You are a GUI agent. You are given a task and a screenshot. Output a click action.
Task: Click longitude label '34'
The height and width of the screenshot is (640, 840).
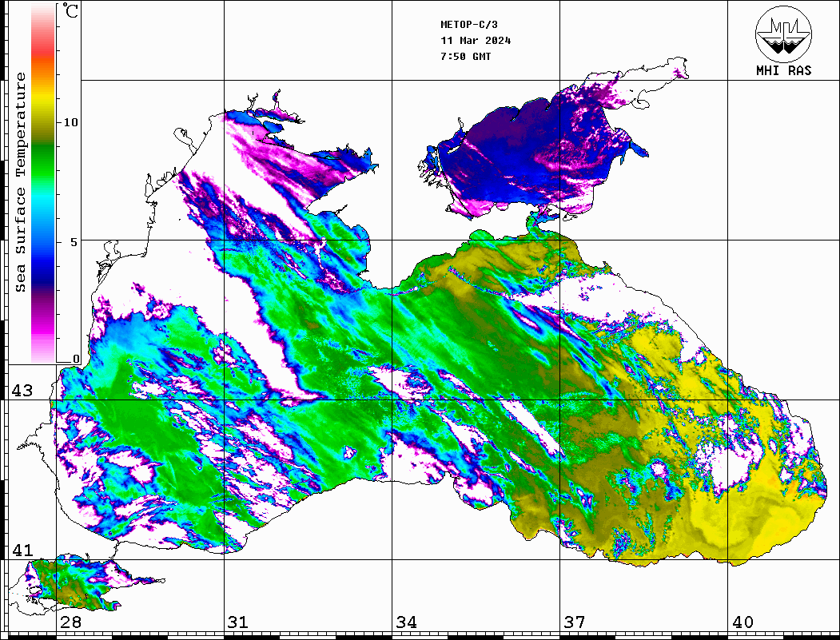click(407, 622)
